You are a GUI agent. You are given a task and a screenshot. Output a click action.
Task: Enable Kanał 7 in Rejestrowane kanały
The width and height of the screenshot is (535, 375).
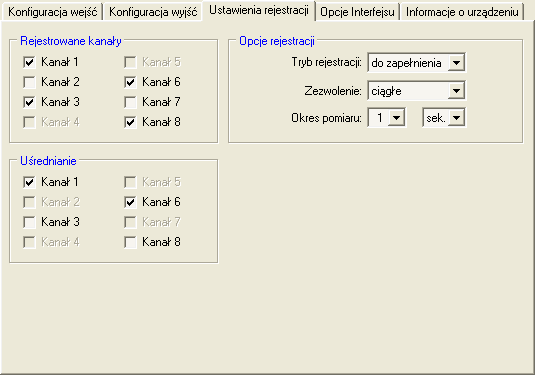130,102
